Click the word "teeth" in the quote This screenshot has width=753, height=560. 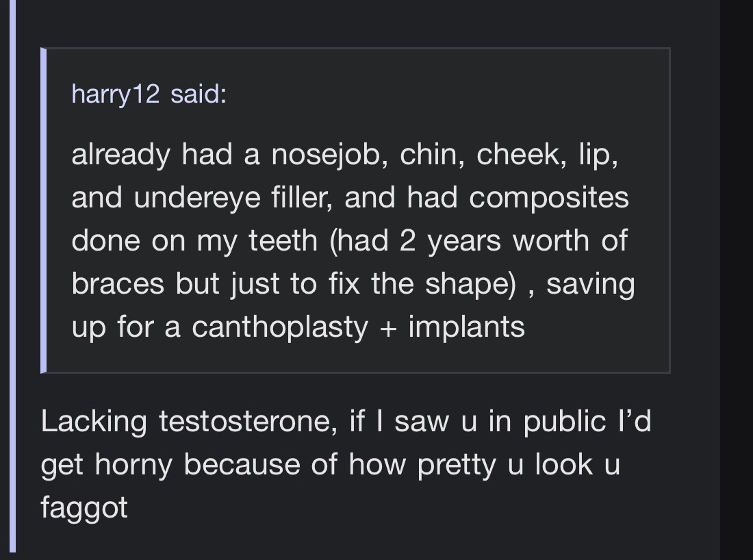click(x=283, y=241)
